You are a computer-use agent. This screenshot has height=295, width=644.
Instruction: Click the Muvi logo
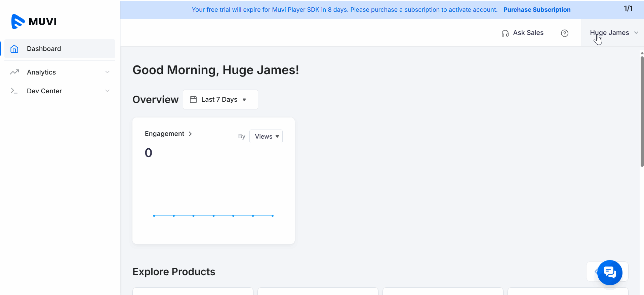[34, 21]
